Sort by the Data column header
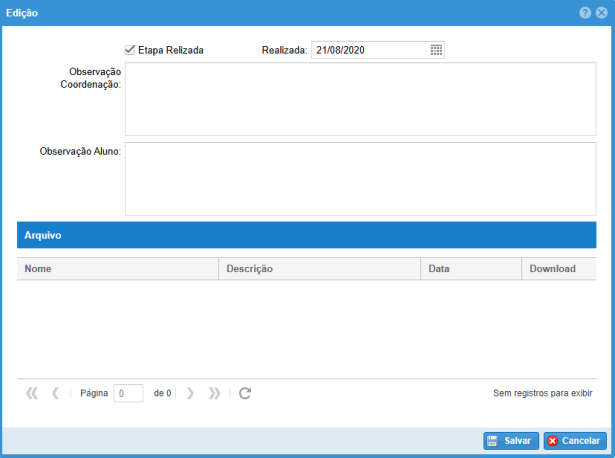The width and height of the screenshot is (615, 458). (470, 269)
